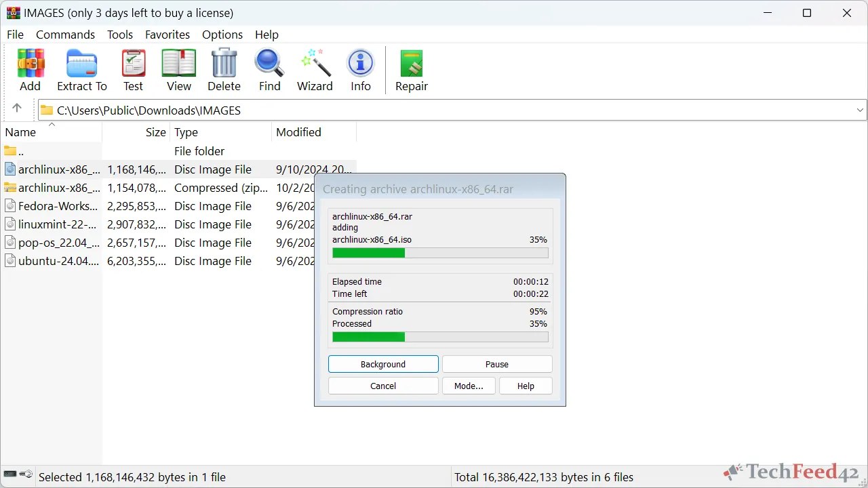This screenshot has height=488, width=868.
Task: Click the Processed total progress bar
Action: click(x=440, y=337)
